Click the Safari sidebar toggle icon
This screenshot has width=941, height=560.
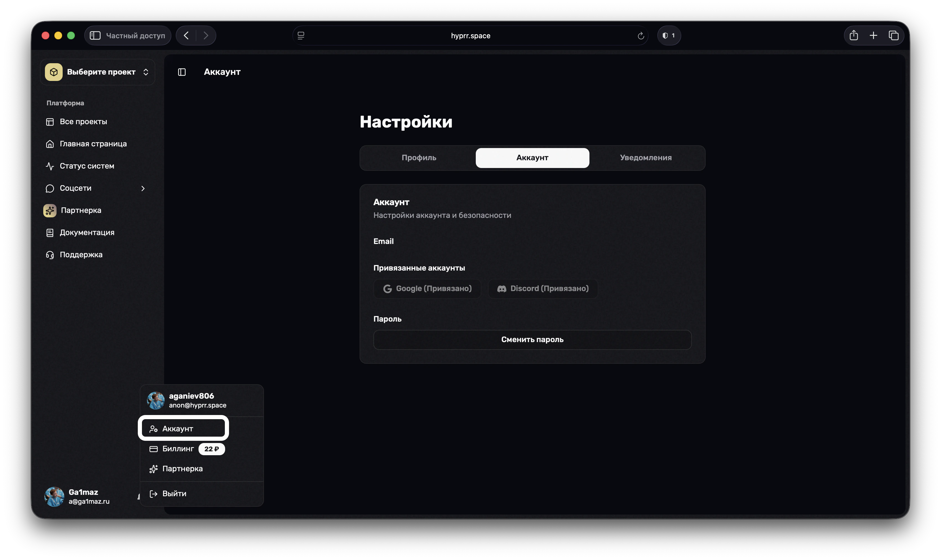pyautogui.click(x=95, y=36)
